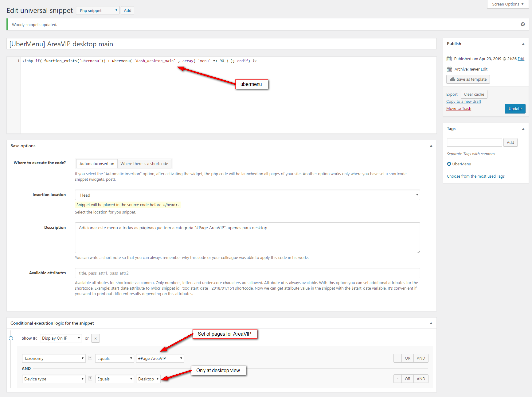Click the Update button
This screenshot has width=532, height=397.
[515, 109]
